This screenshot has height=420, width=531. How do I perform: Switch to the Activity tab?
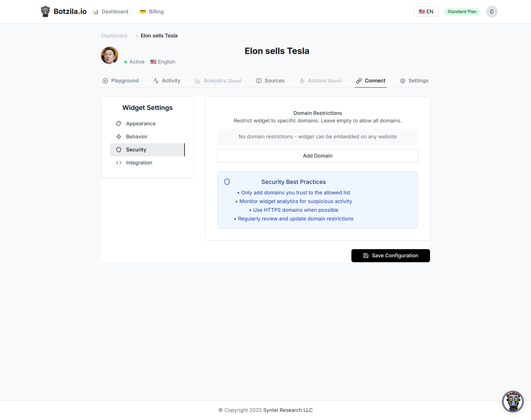point(167,81)
